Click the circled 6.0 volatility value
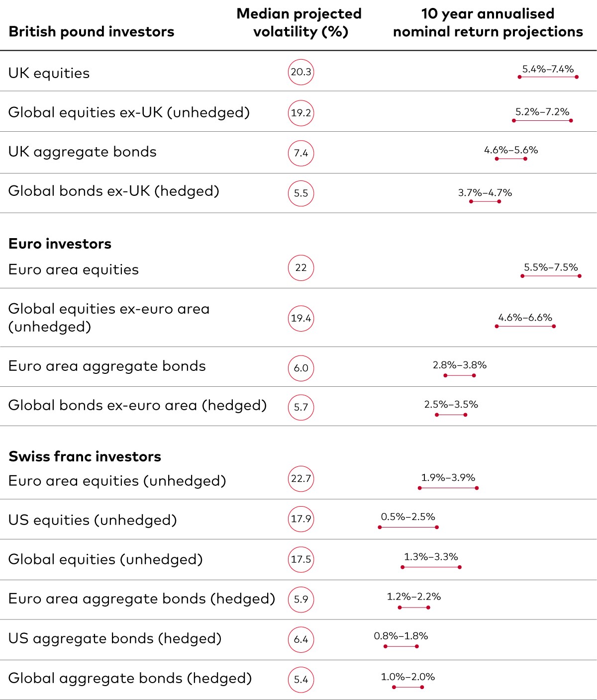597x700 pixels. (x=300, y=368)
